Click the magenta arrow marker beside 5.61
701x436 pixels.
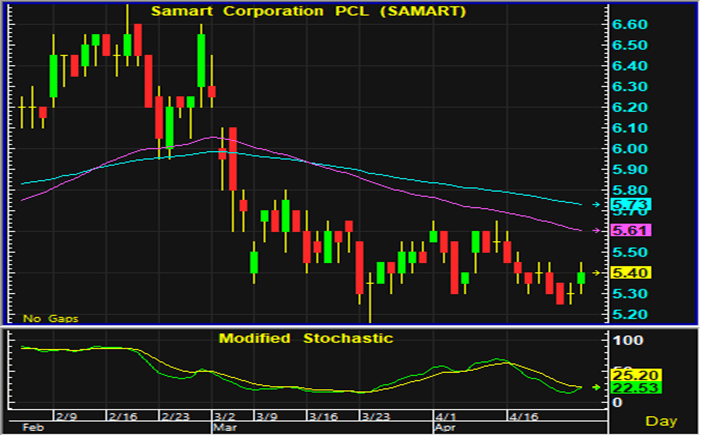pos(597,230)
